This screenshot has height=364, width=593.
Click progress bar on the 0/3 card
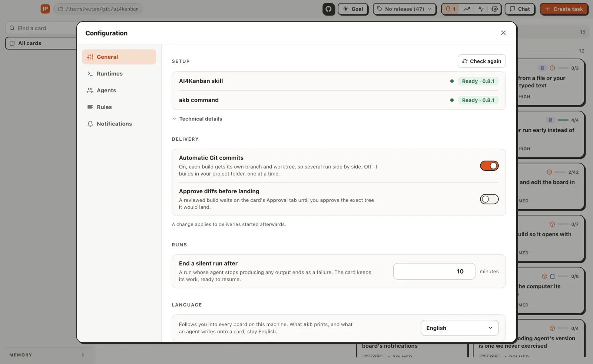563,68
